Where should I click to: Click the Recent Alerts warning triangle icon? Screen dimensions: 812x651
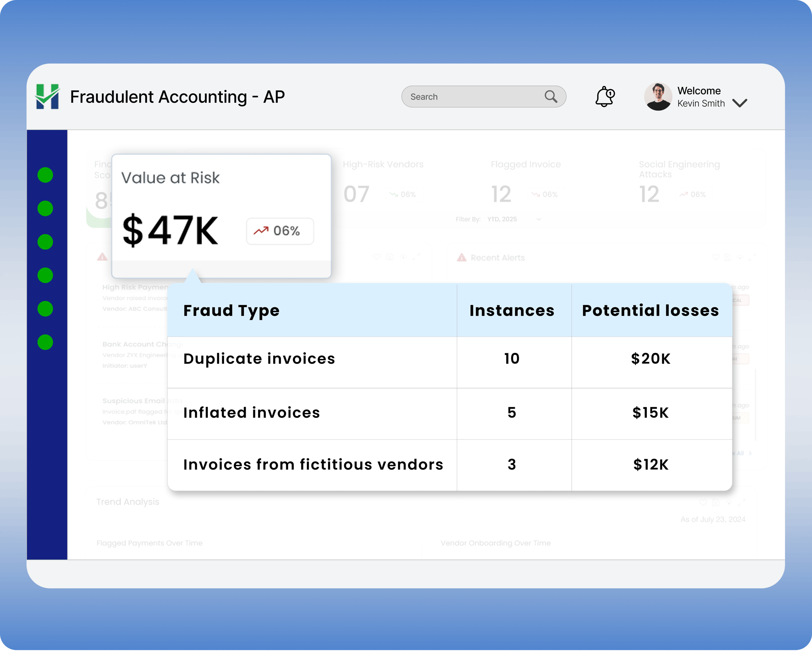pos(462,257)
